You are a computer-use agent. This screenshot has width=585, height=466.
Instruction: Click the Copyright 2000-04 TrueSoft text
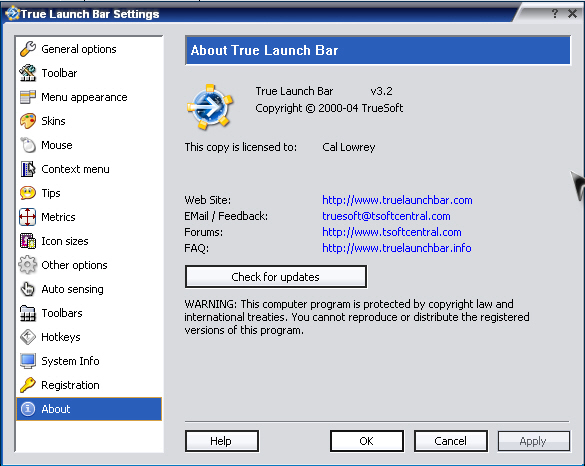point(329,108)
